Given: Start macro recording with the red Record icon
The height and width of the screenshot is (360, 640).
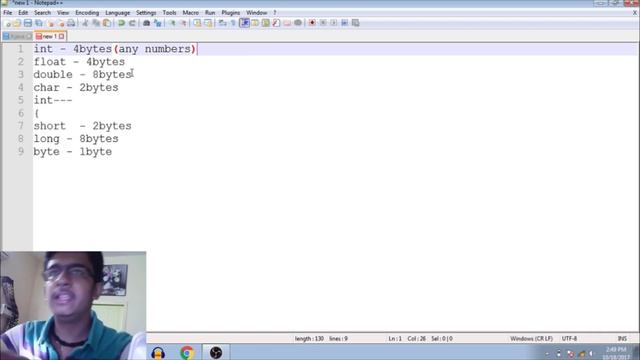Looking at the screenshot, I should point(312,23).
